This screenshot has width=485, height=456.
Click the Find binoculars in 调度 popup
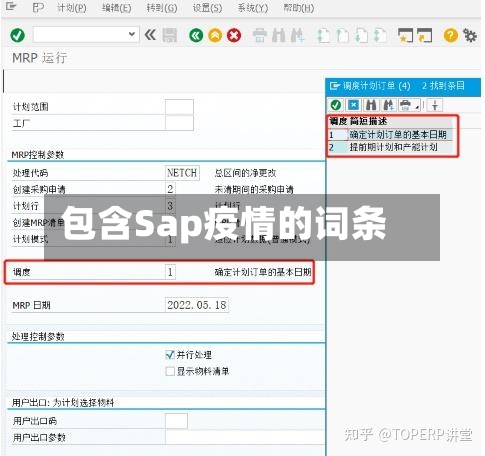tap(371, 105)
